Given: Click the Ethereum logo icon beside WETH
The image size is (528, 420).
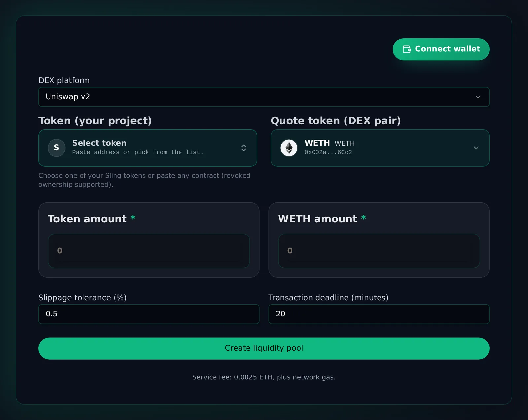Looking at the screenshot, I should 289,148.
